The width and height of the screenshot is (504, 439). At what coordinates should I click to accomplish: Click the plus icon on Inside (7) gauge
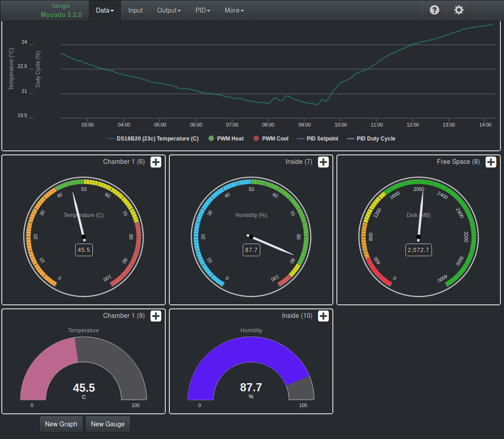(323, 162)
